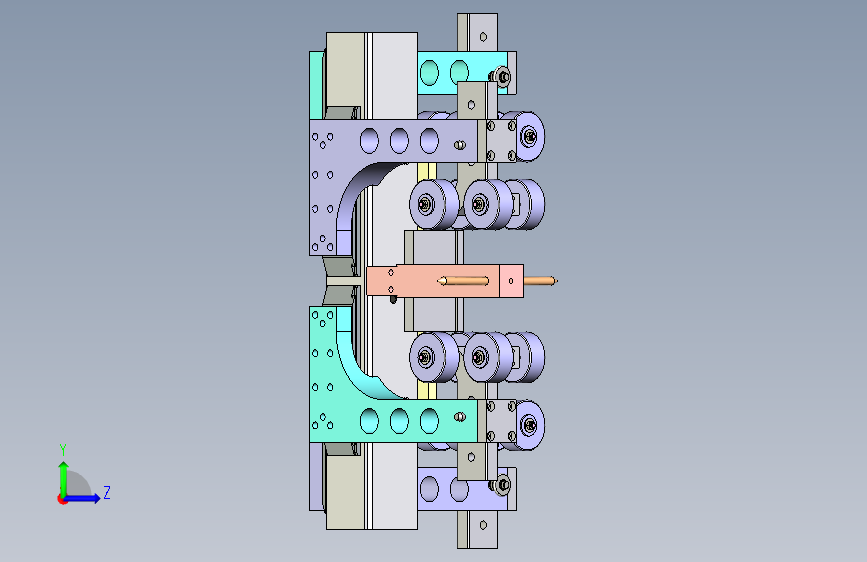The width and height of the screenshot is (867, 562).
Task: Select the gray rail bracket at model bottom
Action: click(x=477, y=529)
